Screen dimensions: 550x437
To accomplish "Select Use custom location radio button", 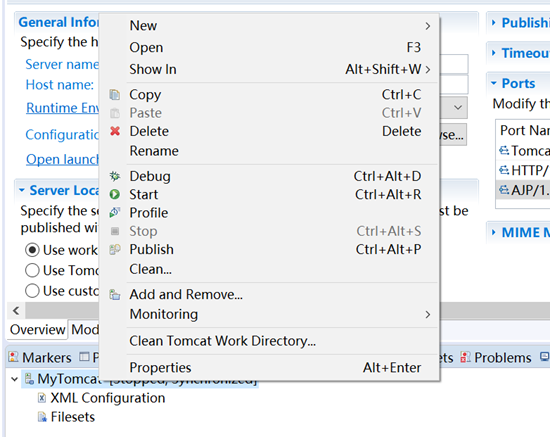I will tap(32, 291).
